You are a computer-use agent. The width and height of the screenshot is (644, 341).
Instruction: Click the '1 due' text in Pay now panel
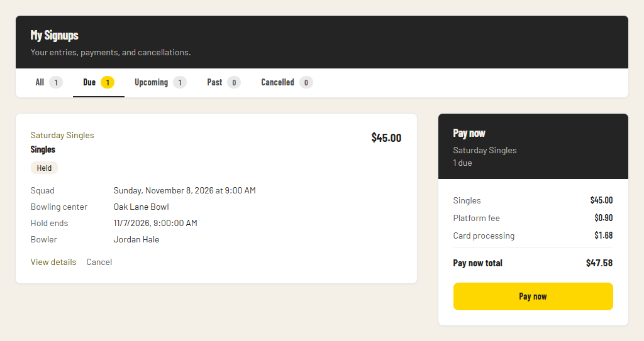pyautogui.click(x=462, y=163)
